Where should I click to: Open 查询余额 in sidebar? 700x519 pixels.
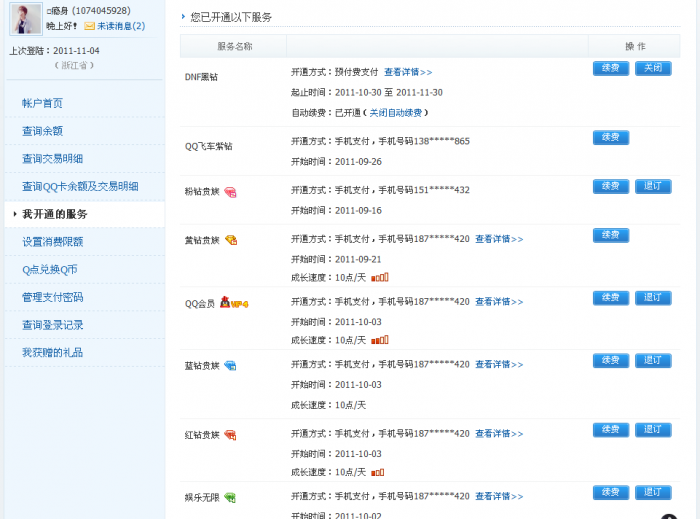click(42, 131)
